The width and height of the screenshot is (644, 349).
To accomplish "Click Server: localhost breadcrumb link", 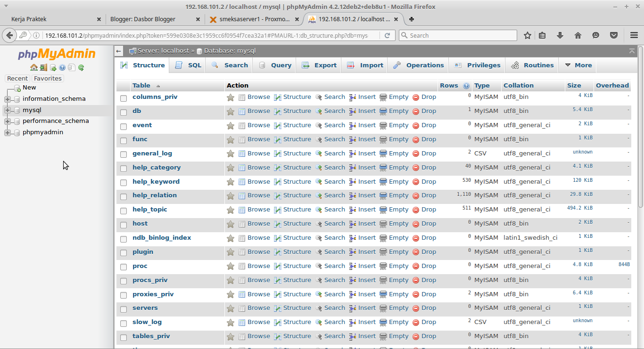I will (163, 51).
